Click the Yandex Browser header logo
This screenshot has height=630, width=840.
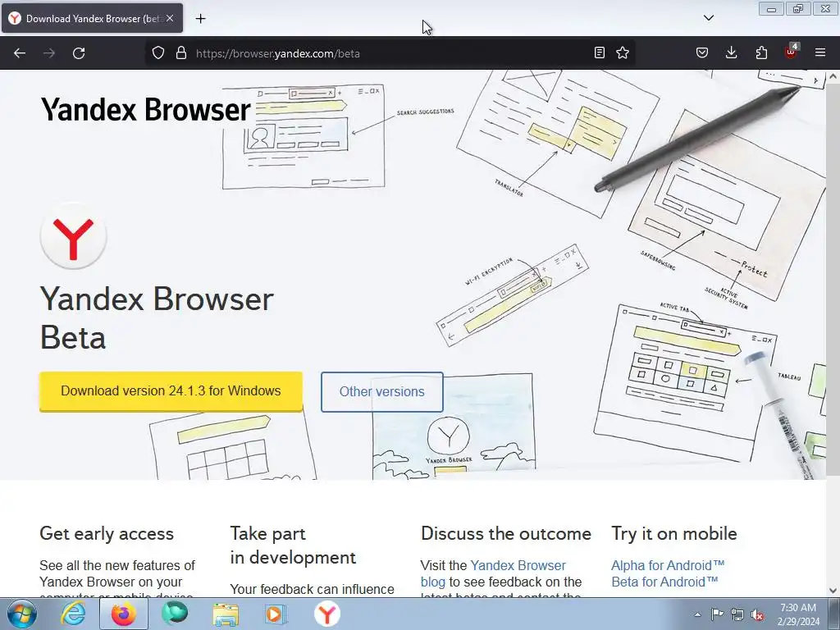(146, 109)
